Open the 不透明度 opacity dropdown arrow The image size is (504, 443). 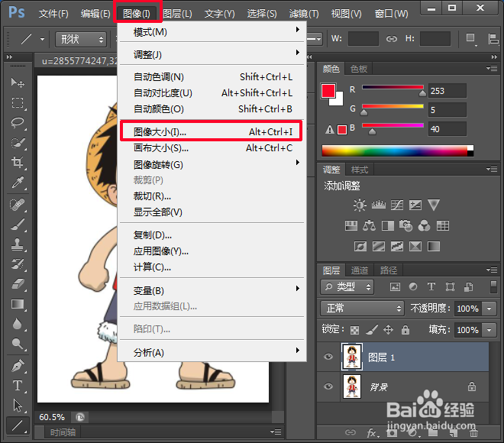point(489,309)
